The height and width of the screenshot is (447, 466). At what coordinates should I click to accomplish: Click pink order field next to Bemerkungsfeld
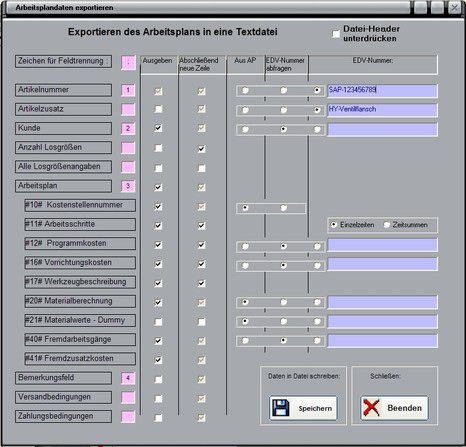pos(128,378)
